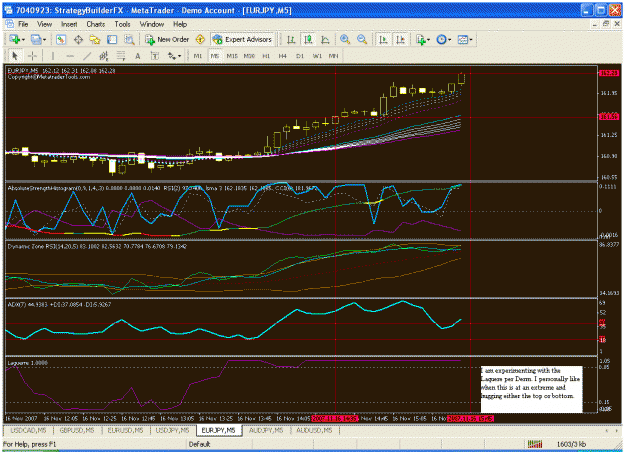The image size is (625, 452).
Task: Toggle Chart Shift icon
Action: coord(400,39)
